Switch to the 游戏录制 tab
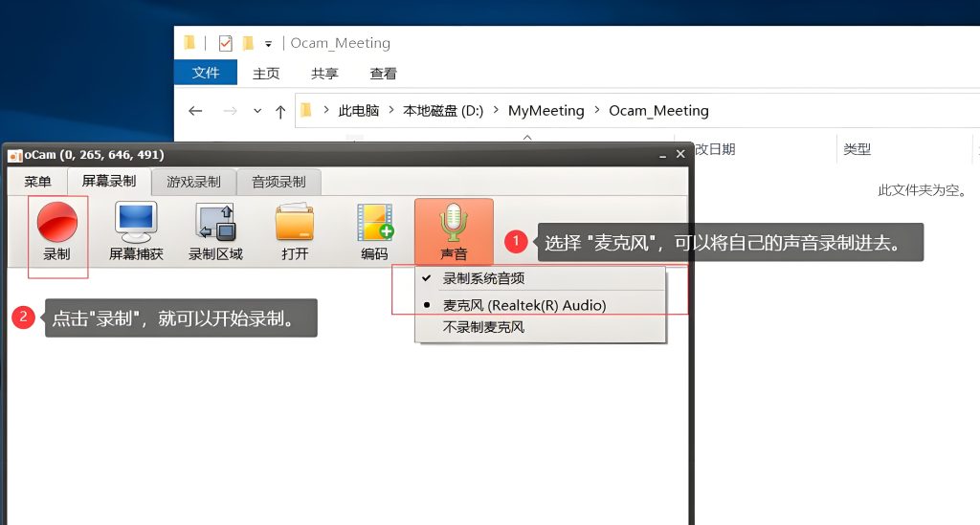 (193, 182)
